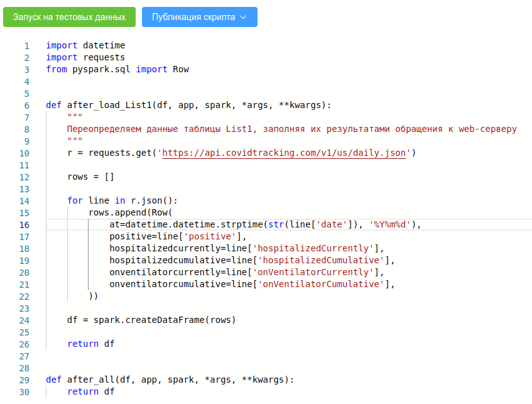Viewport: 532px width, 404px height.
Task: Click the green 'Запуск на тестовых данных' button
Action: [x=69, y=17]
